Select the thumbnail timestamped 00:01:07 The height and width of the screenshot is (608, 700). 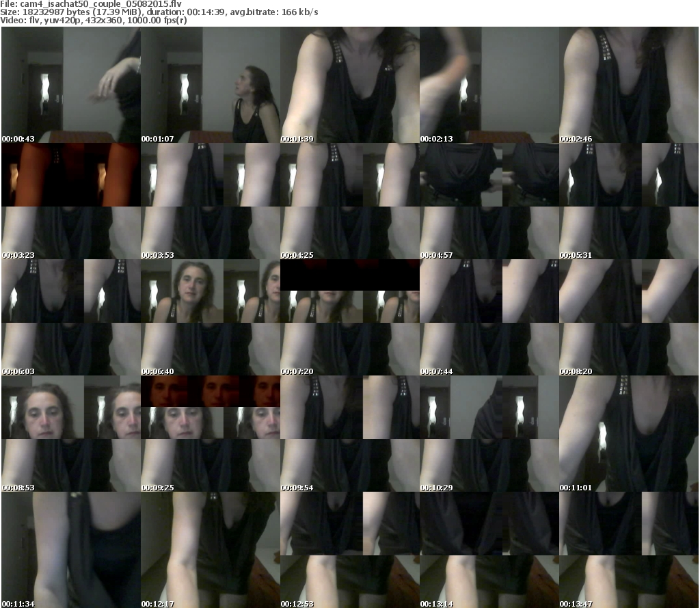(x=211, y=85)
